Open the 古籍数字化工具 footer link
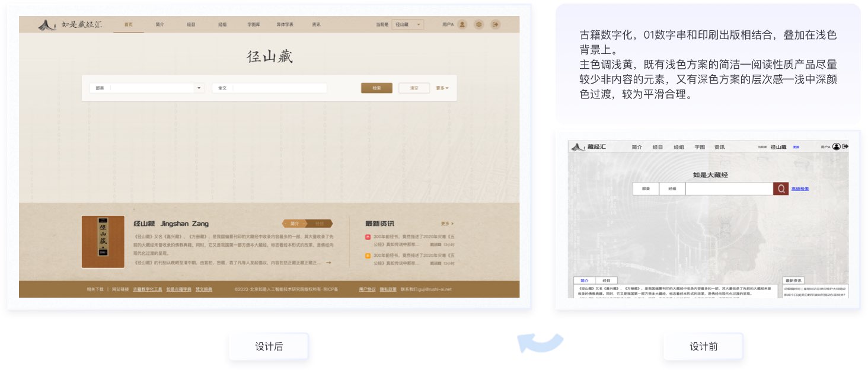 [x=148, y=289]
